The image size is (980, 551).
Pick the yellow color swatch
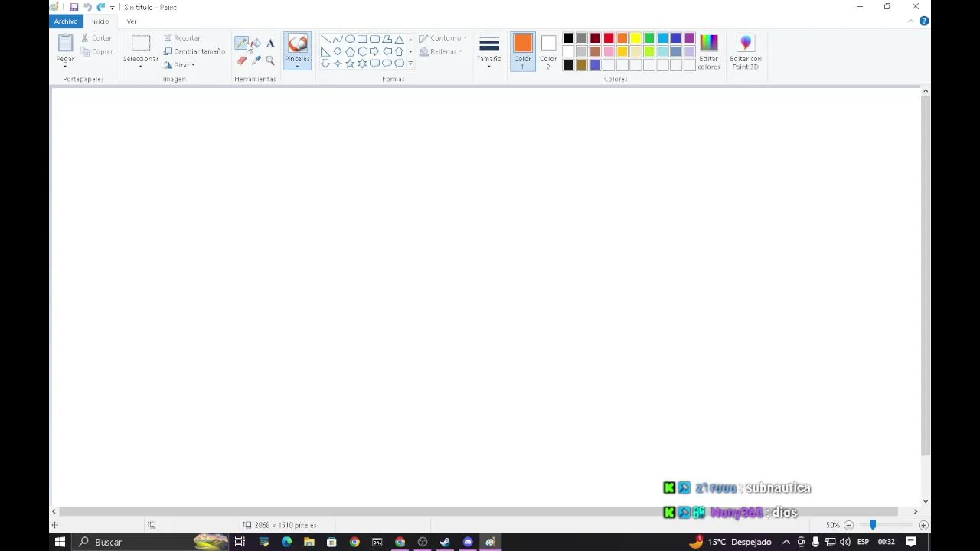(x=635, y=38)
